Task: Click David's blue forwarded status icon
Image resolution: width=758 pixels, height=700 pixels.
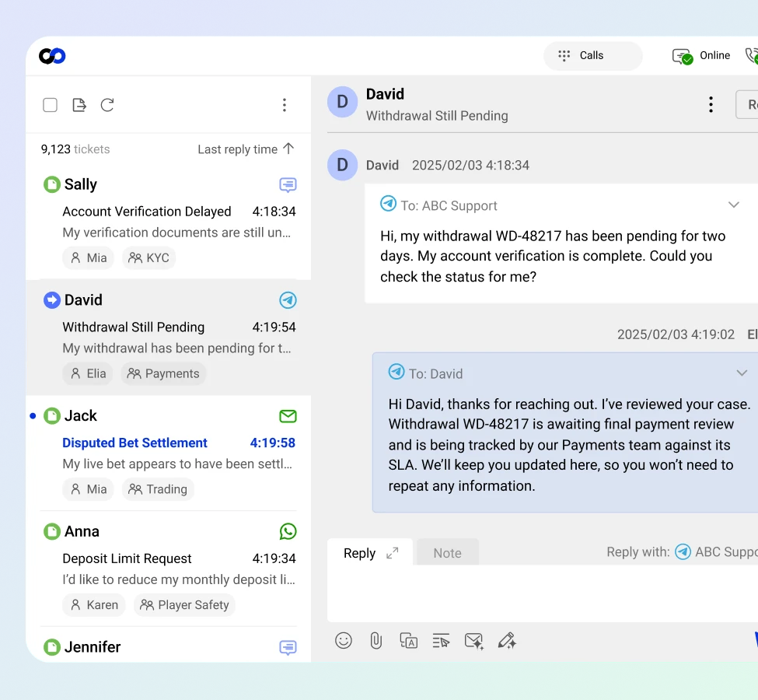Action: tap(52, 300)
